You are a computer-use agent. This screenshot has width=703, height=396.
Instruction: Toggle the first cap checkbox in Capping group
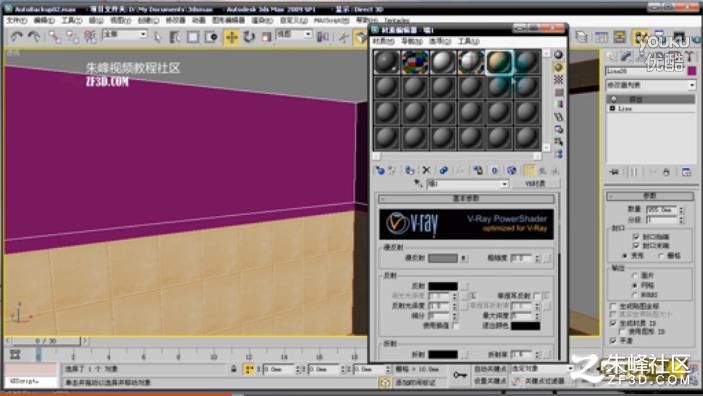pyautogui.click(x=636, y=236)
